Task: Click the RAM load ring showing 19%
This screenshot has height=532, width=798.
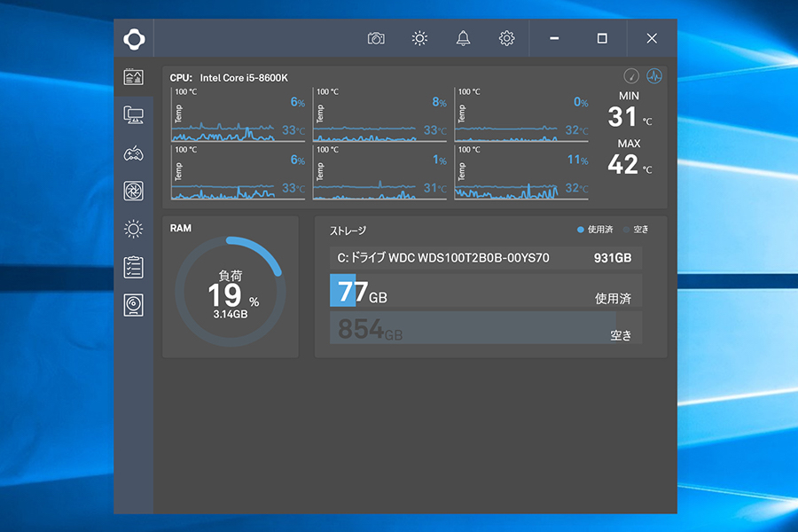Action: (230, 292)
